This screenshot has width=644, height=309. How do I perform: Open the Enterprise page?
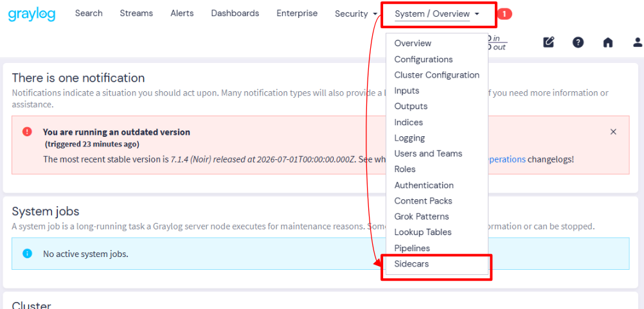click(x=297, y=13)
